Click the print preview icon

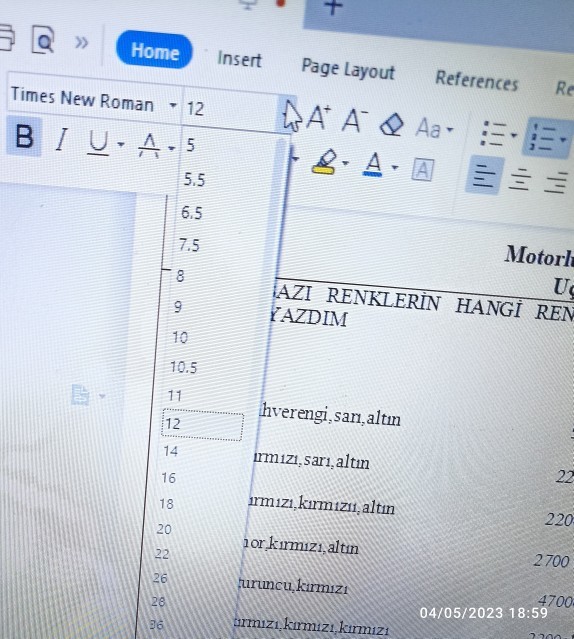[x=43, y=40]
